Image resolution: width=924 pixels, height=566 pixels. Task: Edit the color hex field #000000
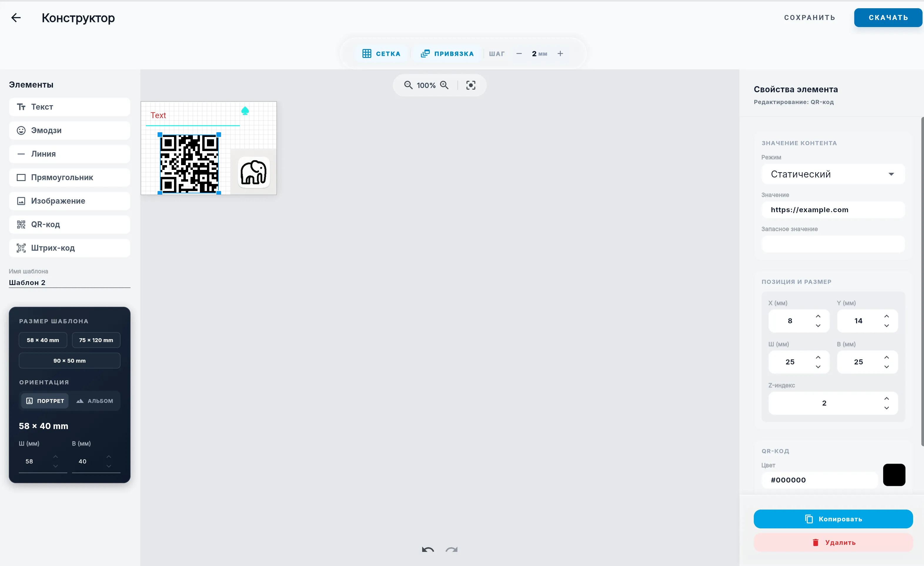click(x=820, y=480)
